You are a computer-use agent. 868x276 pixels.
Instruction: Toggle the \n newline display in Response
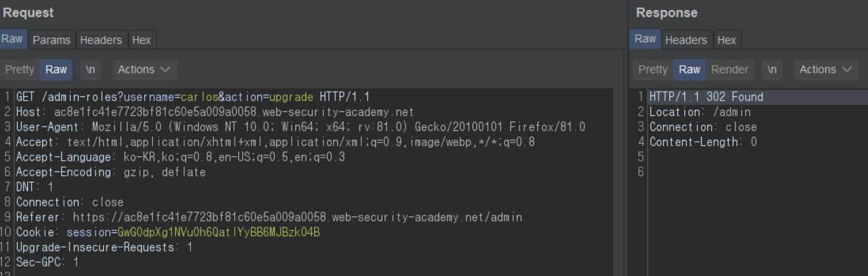772,70
